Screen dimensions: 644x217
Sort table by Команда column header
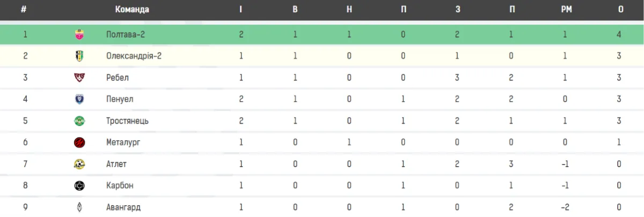pyautogui.click(x=132, y=9)
